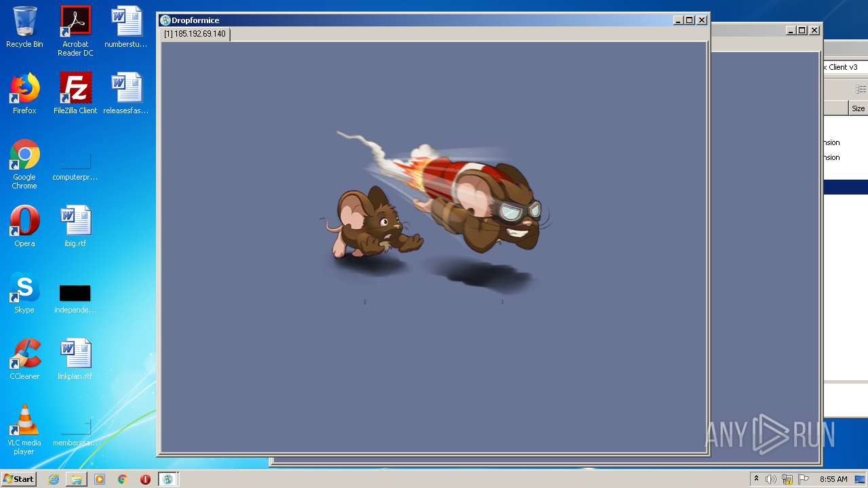Viewport: 868px width, 488px height.
Task: Open the Start menu
Action: click(19, 479)
